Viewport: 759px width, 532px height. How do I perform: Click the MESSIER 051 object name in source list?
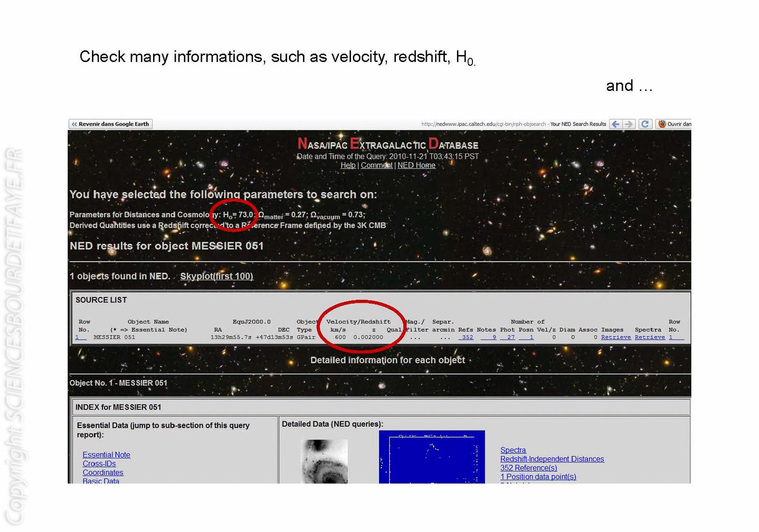[x=114, y=337]
